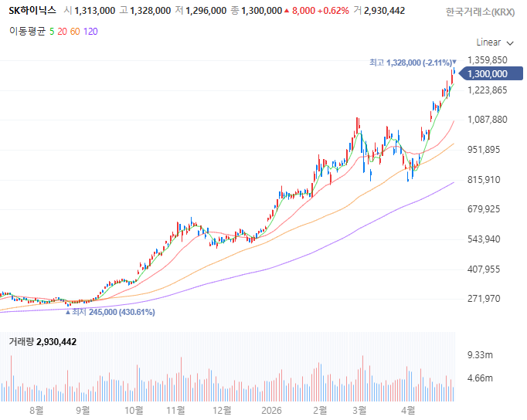This screenshot has height=420, width=527.
Task: Click the 1,300,000 current price tag
Action: coord(491,73)
